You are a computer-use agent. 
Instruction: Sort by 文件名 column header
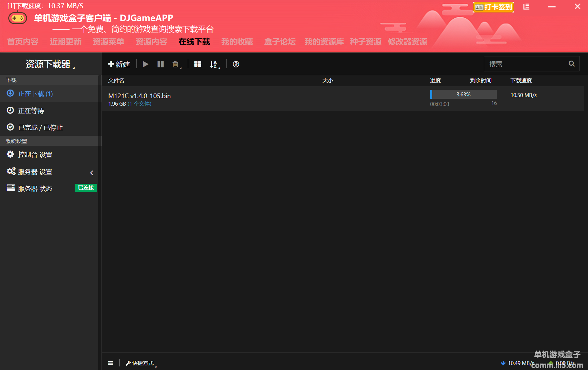pos(116,81)
